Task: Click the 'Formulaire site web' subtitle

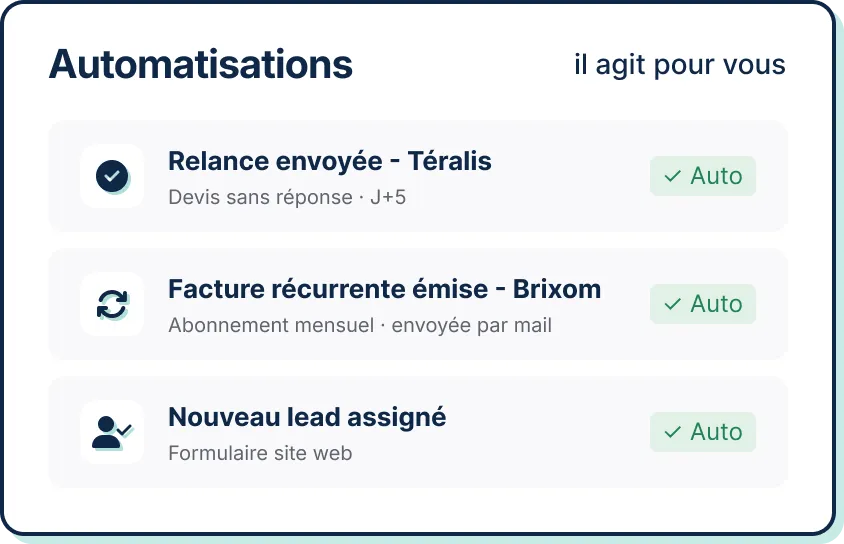Action: click(x=261, y=453)
